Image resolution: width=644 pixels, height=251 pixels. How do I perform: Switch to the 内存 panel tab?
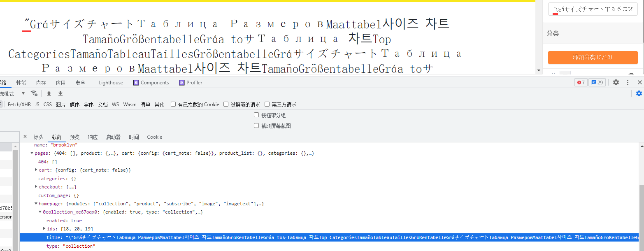point(41,83)
